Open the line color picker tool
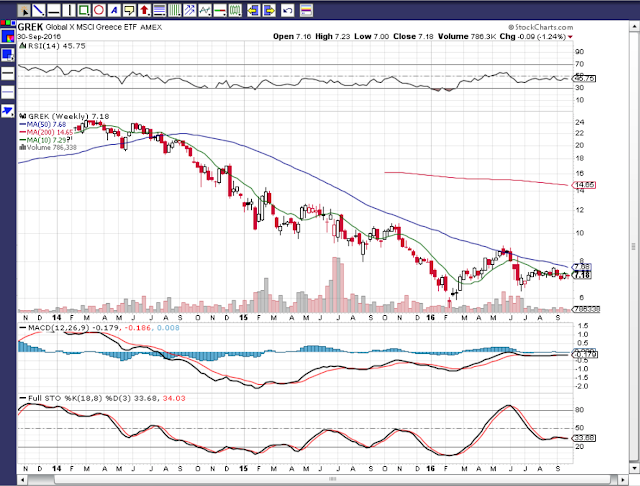 click(x=8, y=36)
